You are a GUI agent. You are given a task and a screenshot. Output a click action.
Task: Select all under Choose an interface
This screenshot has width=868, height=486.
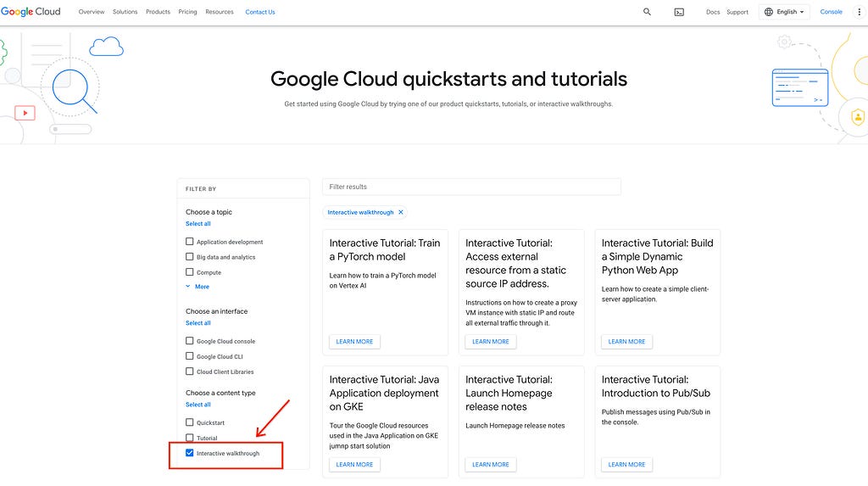[x=198, y=323]
